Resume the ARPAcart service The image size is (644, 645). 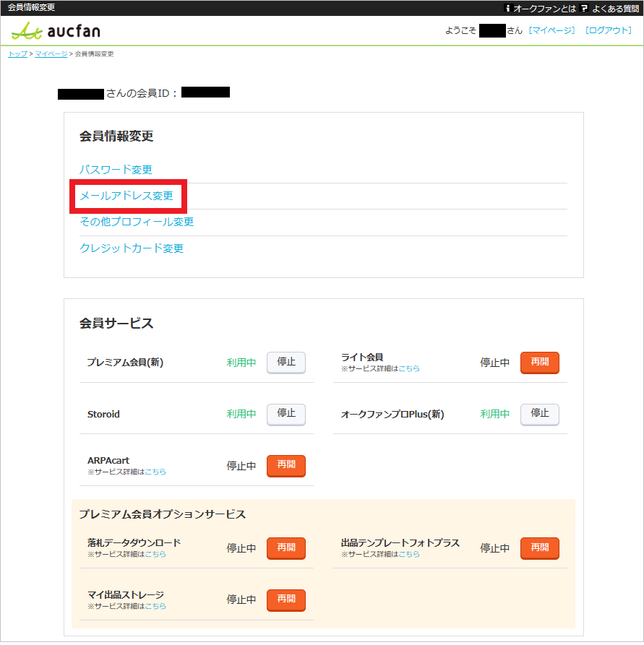[x=285, y=466]
